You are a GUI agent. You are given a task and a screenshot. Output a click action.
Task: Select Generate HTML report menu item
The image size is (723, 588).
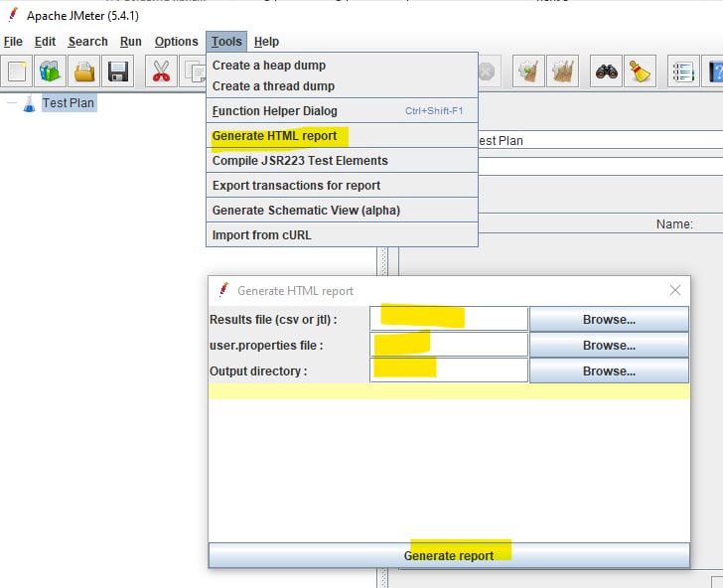(342, 136)
